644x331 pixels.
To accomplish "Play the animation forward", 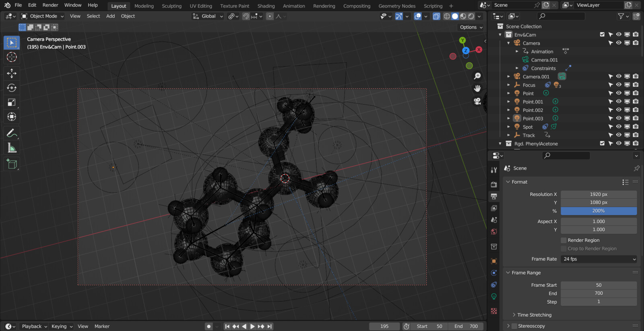I will (252, 326).
